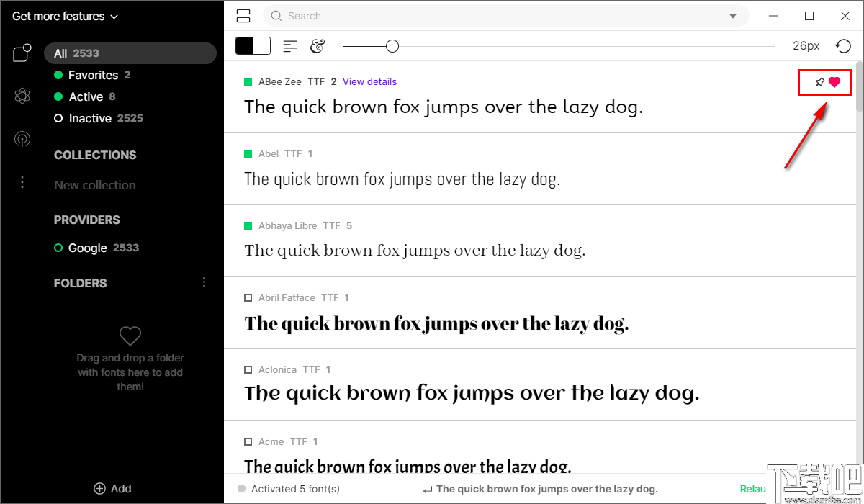864x504 pixels.
Task: Activate the Aclonica font square
Action: [248, 370]
